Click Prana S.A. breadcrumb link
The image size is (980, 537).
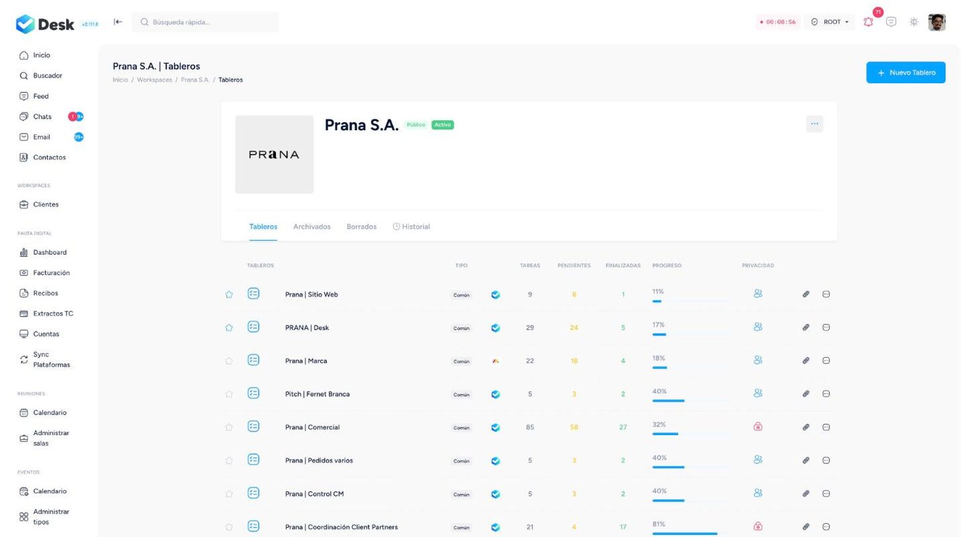(195, 80)
